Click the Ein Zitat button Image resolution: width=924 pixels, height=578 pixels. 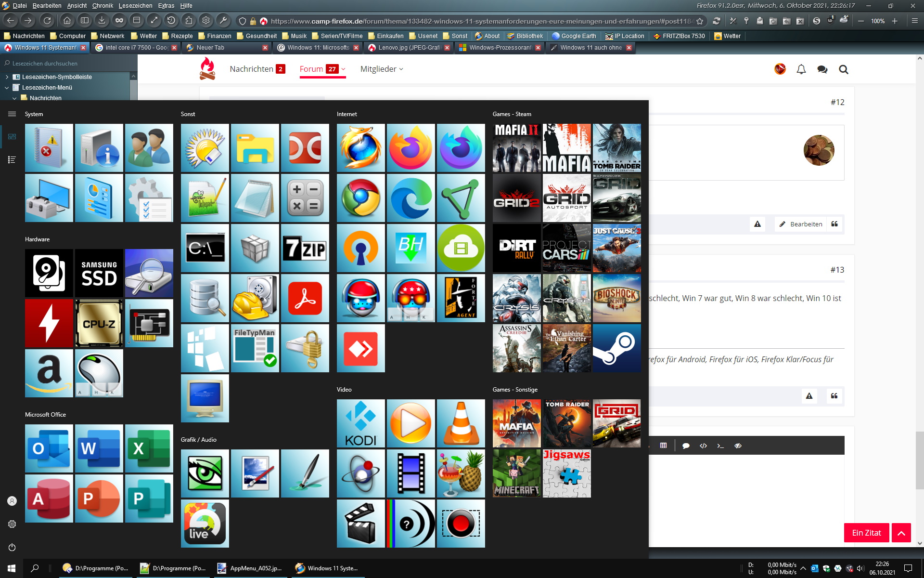[x=866, y=533]
